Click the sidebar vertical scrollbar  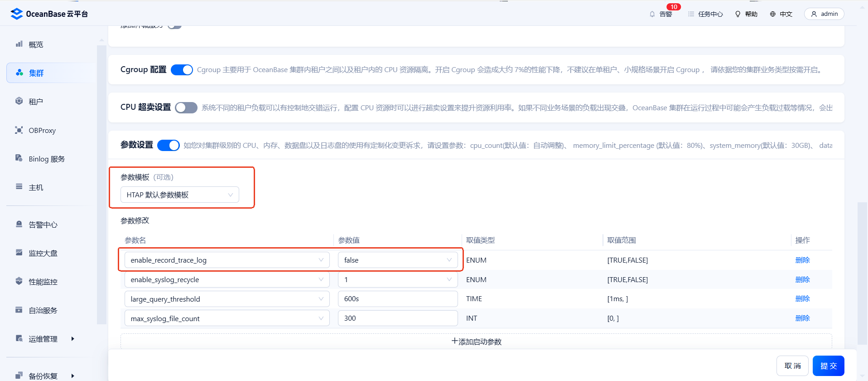(101, 181)
